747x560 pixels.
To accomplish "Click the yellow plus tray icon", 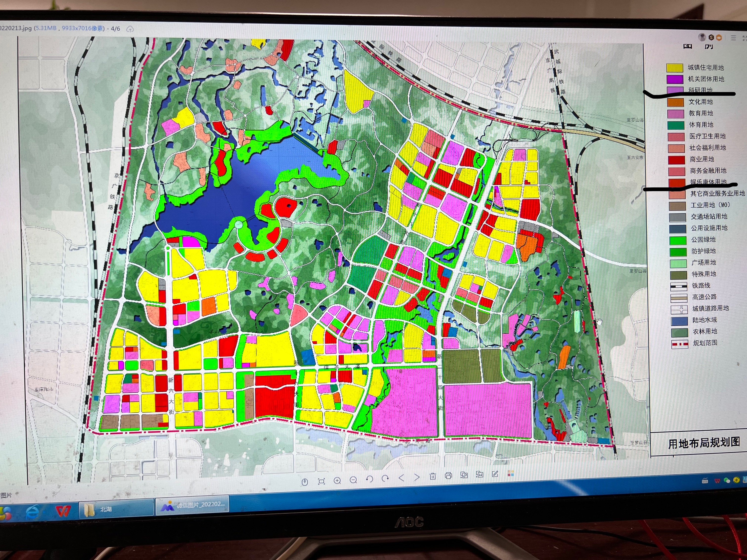I will 736,480.
